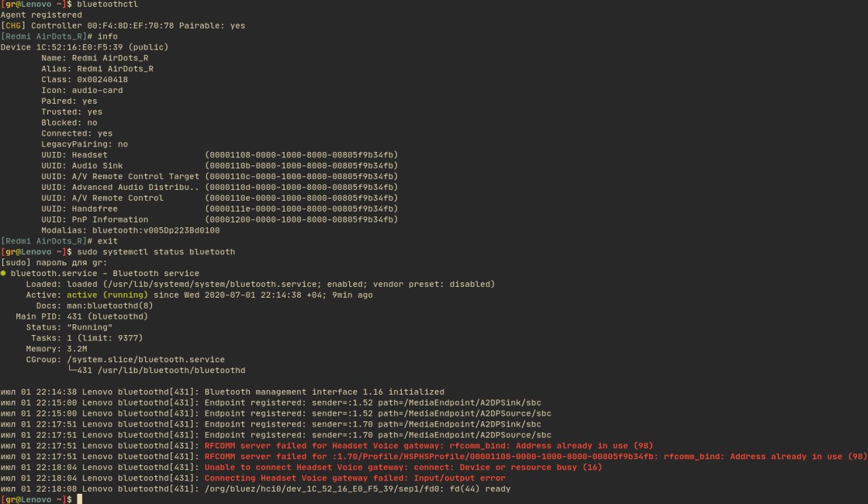Click the 'Paired: yes' line
Viewport: 868px width, 504px height.
pos(69,101)
